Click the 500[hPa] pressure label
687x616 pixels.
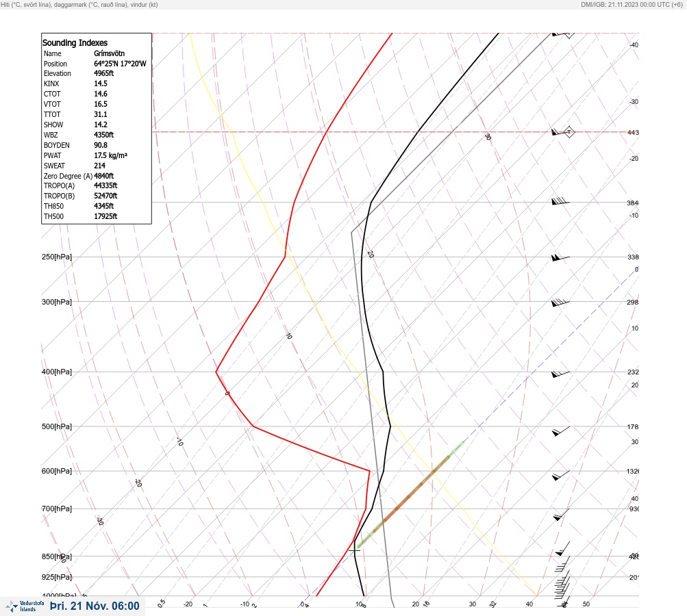[x=57, y=426]
